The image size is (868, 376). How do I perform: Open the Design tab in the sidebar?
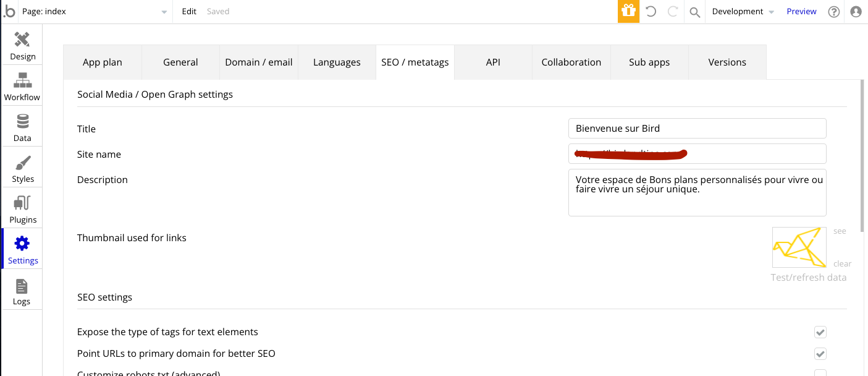click(x=22, y=46)
